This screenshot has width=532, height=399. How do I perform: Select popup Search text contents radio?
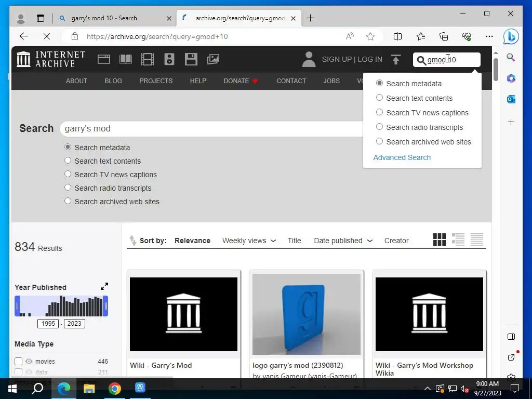(x=379, y=98)
